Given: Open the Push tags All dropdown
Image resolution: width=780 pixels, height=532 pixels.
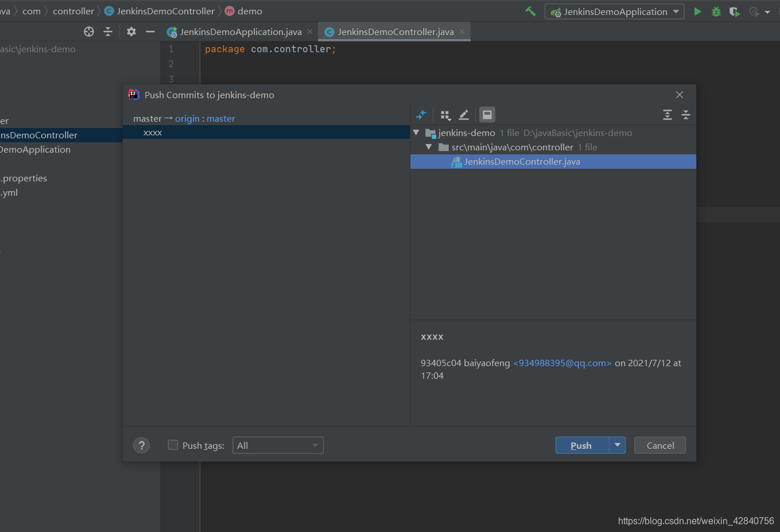Looking at the screenshot, I should point(278,445).
